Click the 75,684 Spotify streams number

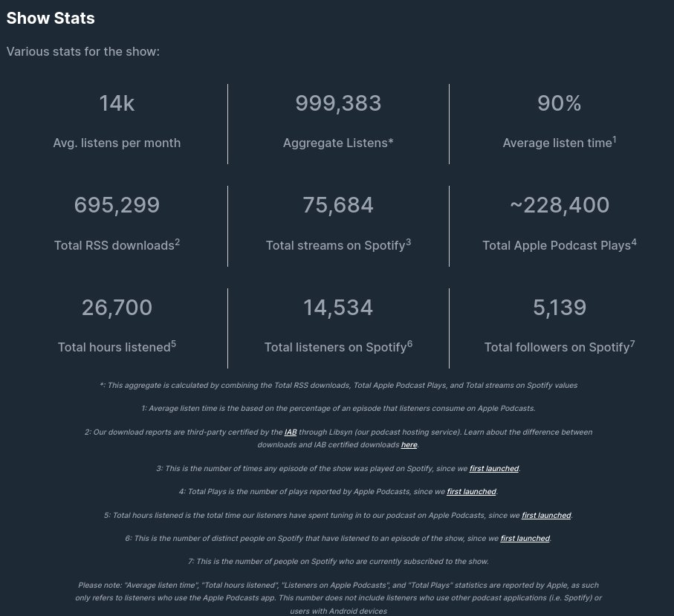click(338, 205)
